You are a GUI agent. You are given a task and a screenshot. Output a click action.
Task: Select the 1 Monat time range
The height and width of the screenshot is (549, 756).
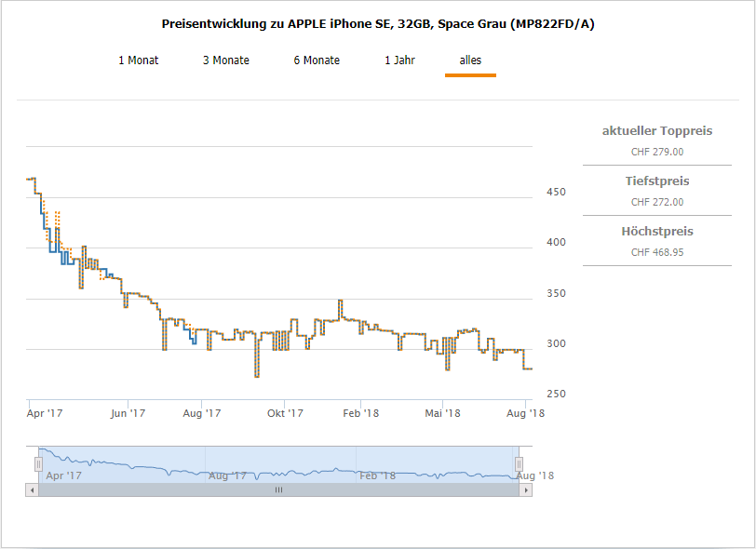pyautogui.click(x=138, y=60)
